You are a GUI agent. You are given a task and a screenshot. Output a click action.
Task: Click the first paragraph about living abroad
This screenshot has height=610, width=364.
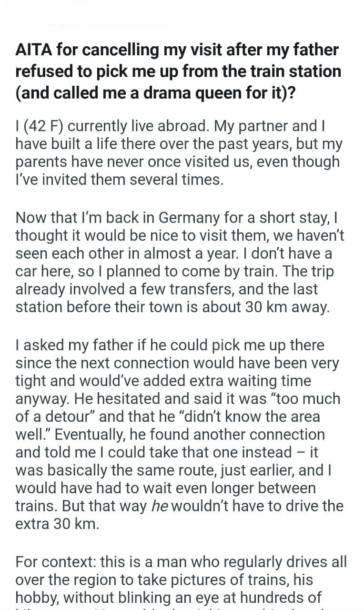pyautogui.click(x=177, y=152)
